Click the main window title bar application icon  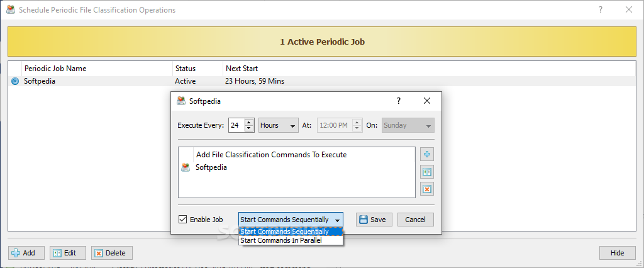pos(11,10)
